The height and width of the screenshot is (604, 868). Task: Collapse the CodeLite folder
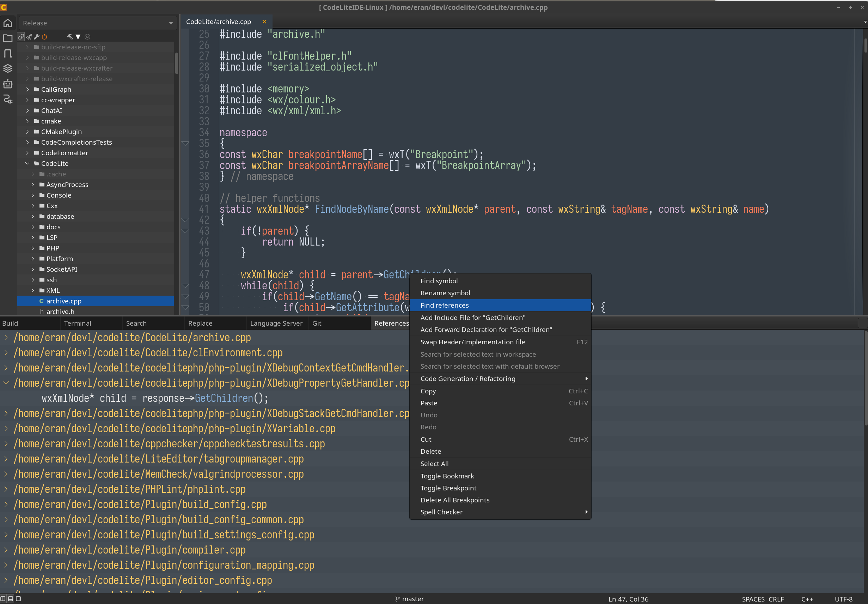pyautogui.click(x=27, y=163)
